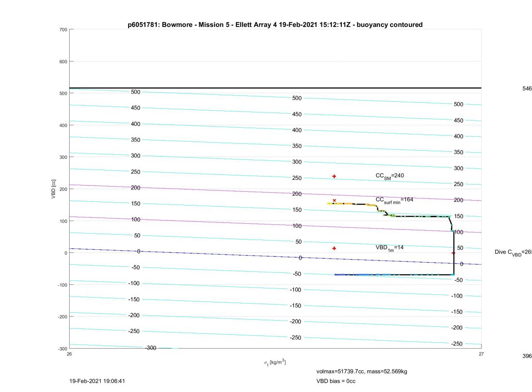
Task: Click the red plus marker beside 'VBD 1m=14'
Action: 334,248
